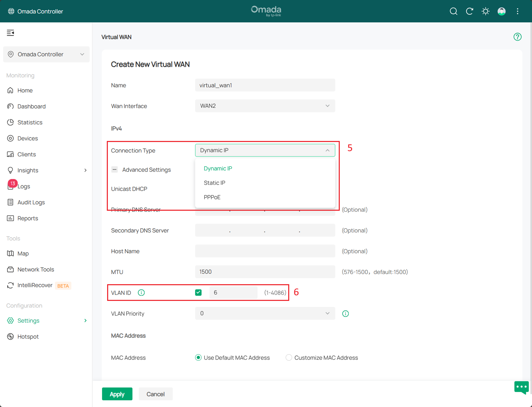Open Audit Logs page
532x407 pixels.
pyautogui.click(x=31, y=202)
